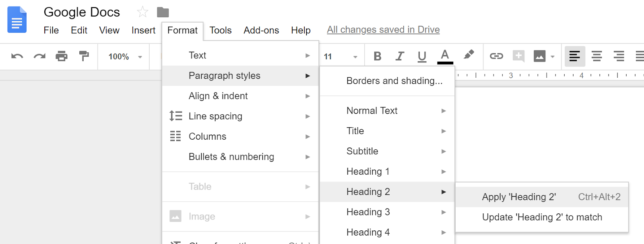Click the highlight color pen icon
Viewport: 644px width, 244px height.
[x=469, y=55]
